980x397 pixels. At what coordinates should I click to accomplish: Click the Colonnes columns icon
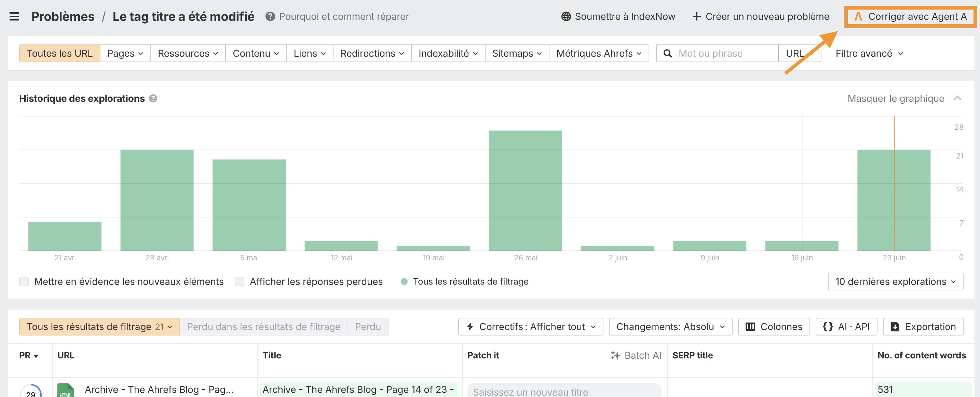[750, 327]
